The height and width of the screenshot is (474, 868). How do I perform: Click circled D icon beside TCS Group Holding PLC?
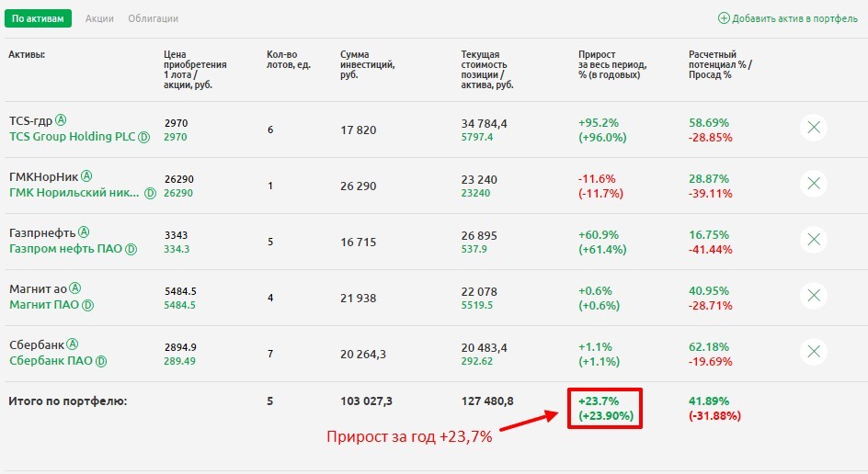[144, 137]
